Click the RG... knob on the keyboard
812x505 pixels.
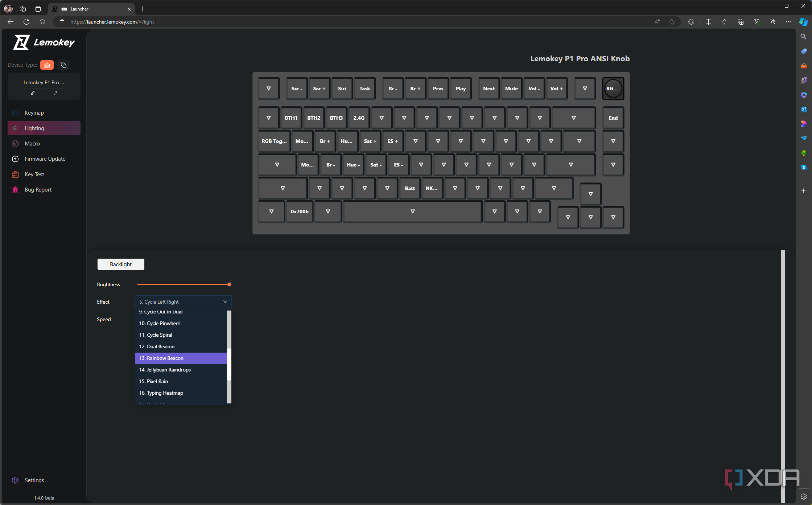pos(613,89)
